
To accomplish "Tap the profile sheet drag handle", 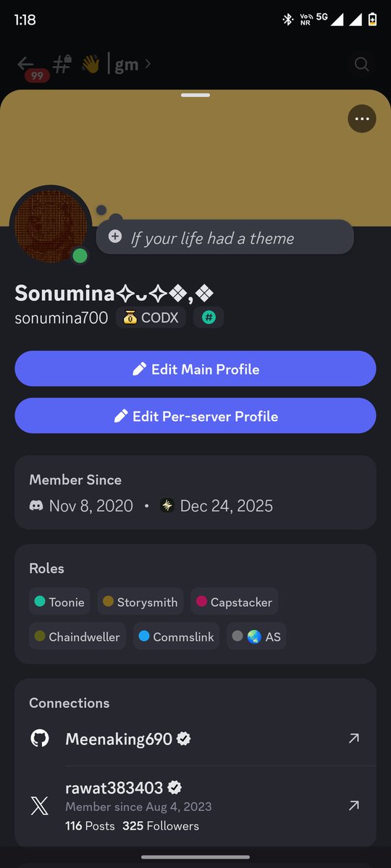I will coord(195,95).
